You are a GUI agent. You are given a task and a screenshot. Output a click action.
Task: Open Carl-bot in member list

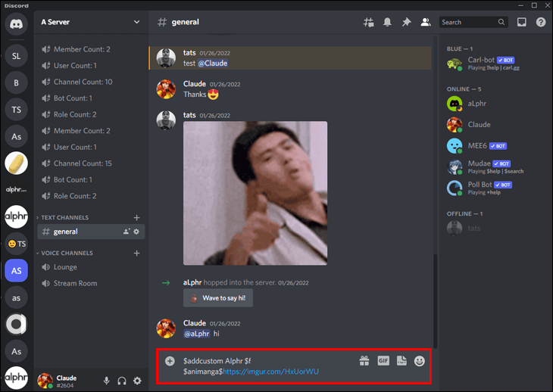494,64
